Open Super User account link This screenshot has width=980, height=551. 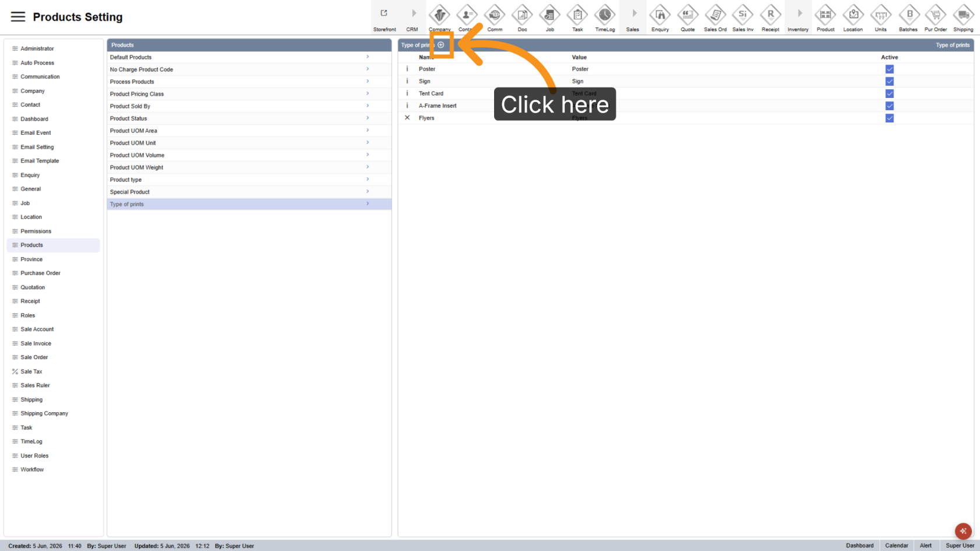click(960, 546)
